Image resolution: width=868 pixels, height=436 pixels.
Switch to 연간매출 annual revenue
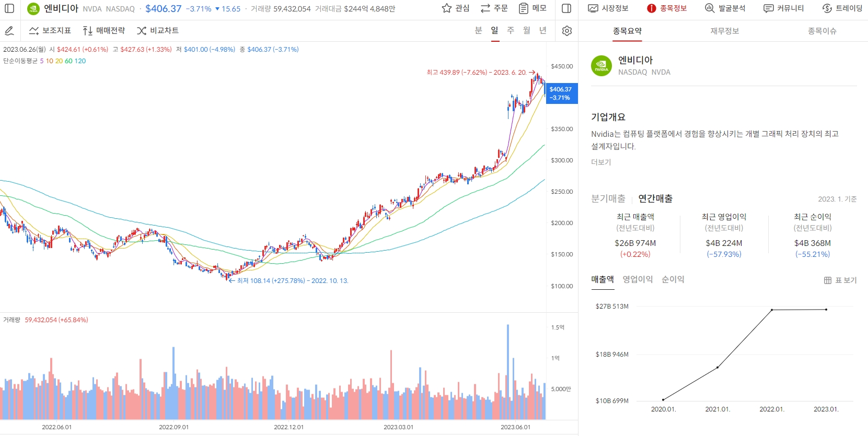coord(655,198)
